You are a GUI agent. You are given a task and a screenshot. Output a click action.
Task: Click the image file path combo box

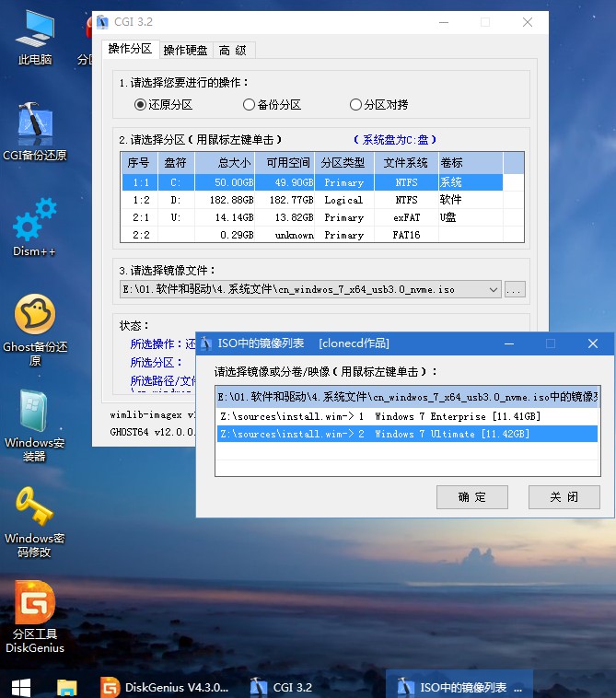[310, 289]
